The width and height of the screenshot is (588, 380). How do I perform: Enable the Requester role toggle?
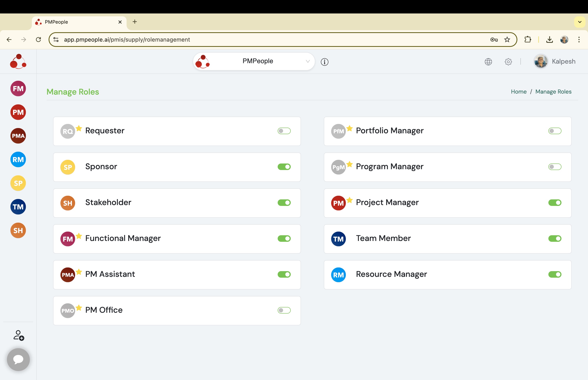click(x=284, y=131)
